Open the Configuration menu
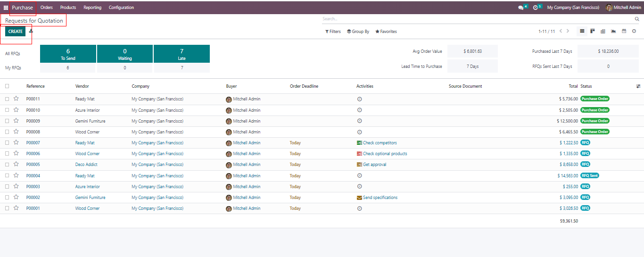 click(x=121, y=8)
